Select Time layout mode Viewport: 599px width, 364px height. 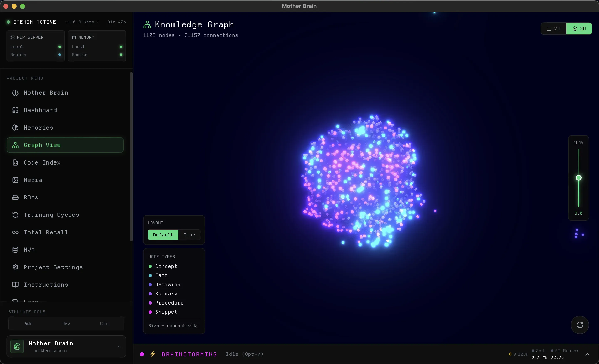(x=189, y=235)
